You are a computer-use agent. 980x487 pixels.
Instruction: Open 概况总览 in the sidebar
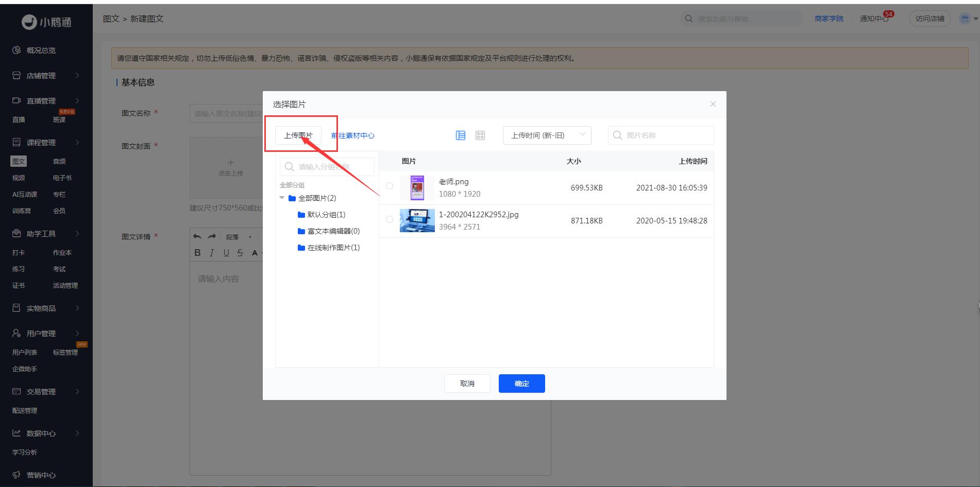[41, 50]
